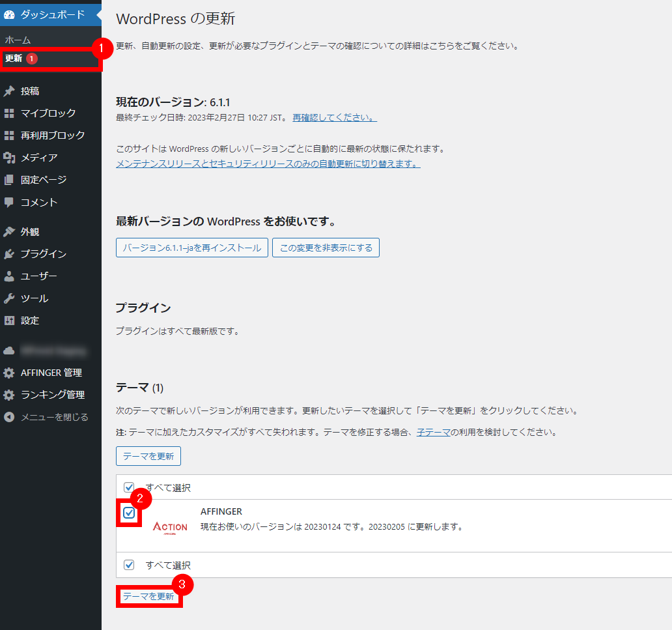Screen dimensions: 672x630
Task: Click the テーマ (1) heading
Action: [x=140, y=388]
